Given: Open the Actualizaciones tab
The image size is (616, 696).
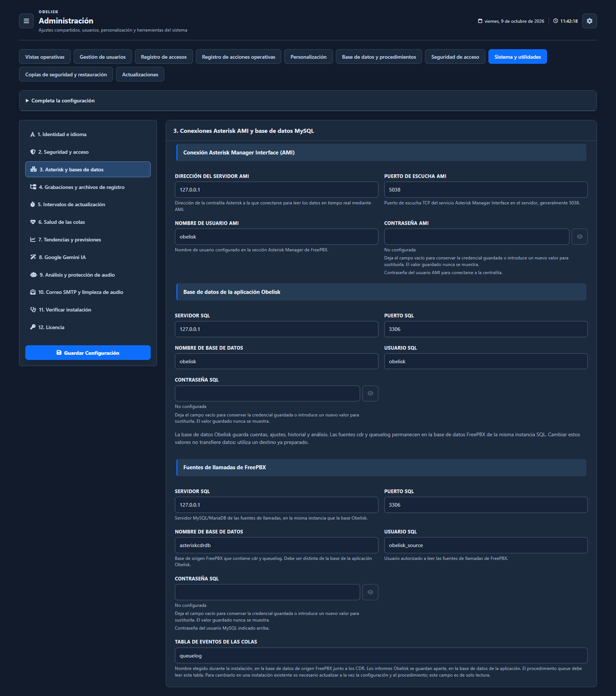Looking at the screenshot, I should 140,74.
